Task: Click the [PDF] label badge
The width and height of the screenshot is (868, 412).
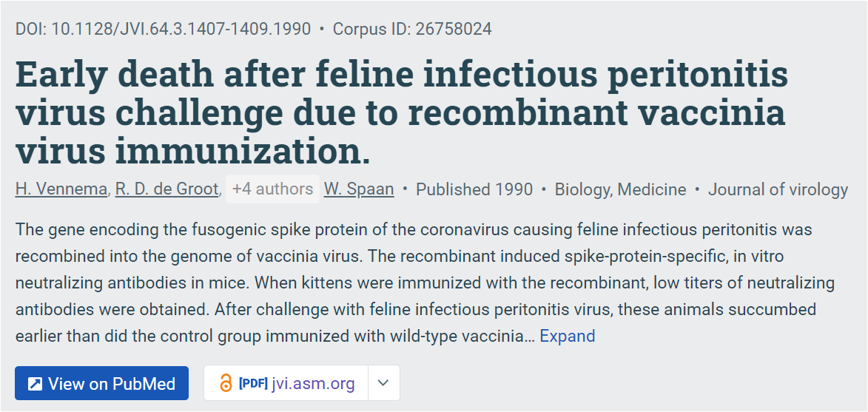Action: pos(253,383)
